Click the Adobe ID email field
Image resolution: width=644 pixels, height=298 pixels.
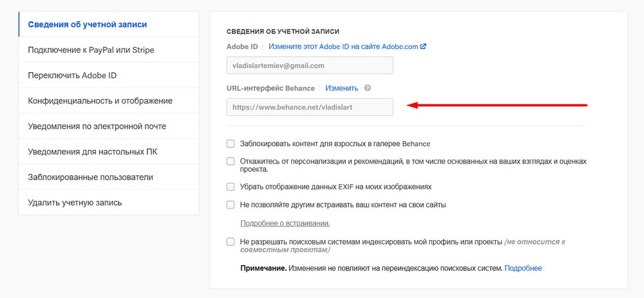(x=310, y=65)
